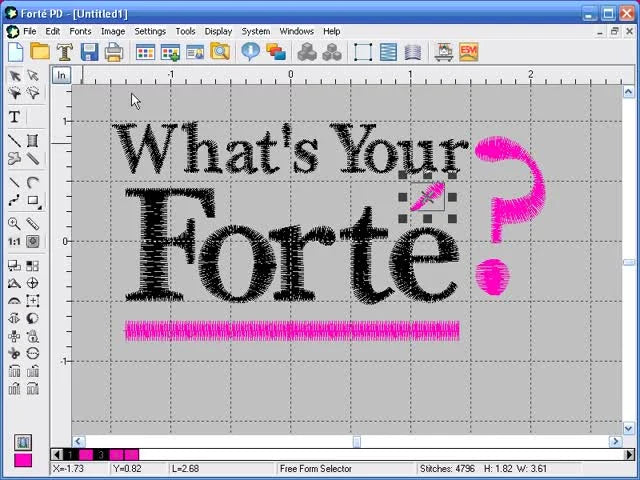Click horizontal scrollbar left arrow

(x=78, y=442)
